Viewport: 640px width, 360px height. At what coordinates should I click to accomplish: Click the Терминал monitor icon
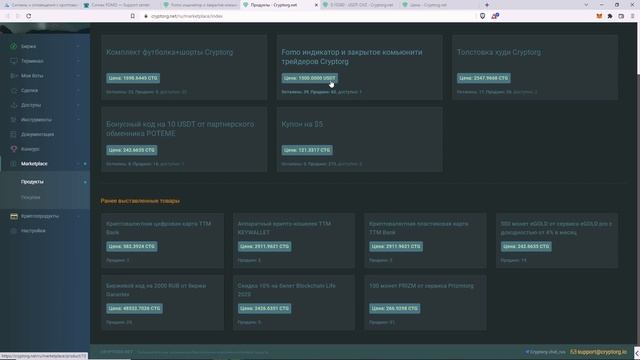[13, 61]
